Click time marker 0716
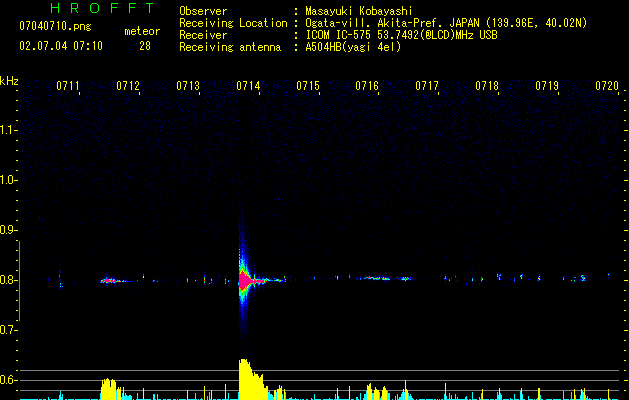Image resolution: width=629 pixels, height=400 pixels. (x=367, y=86)
